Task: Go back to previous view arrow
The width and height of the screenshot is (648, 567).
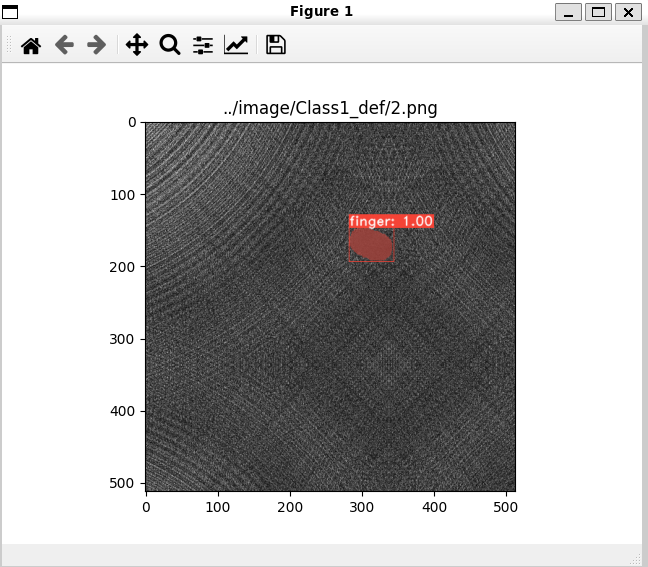Action: click(x=64, y=45)
